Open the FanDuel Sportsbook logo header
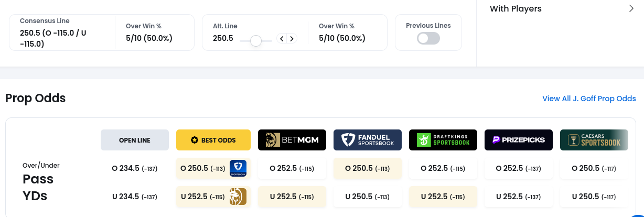This screenshot has height=217, width=644. 368,140
